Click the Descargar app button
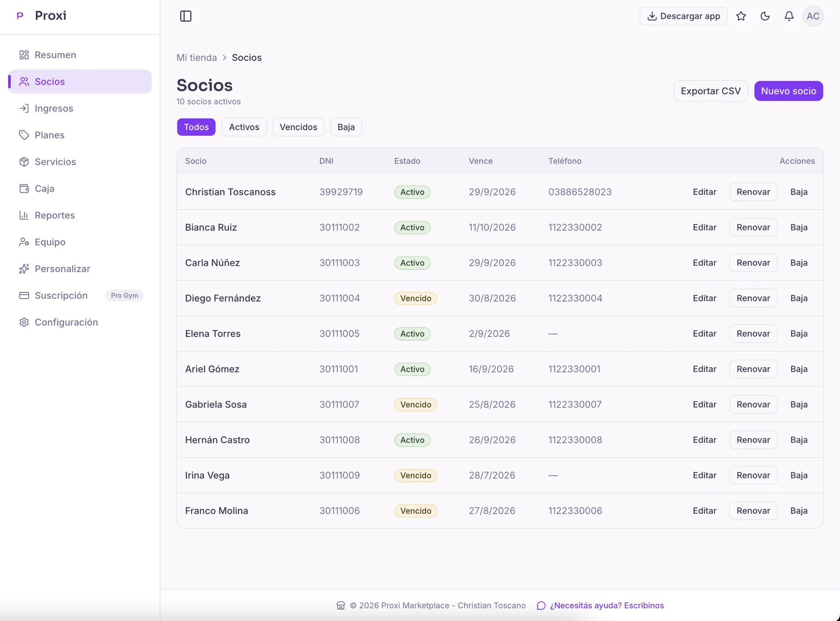 coord(683,16)
